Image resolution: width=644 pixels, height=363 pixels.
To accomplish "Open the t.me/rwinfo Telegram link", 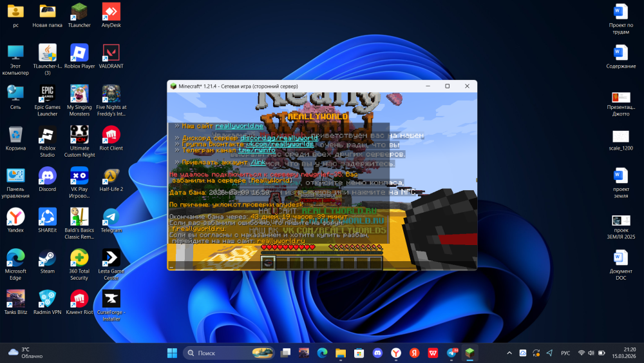I will click(257, 150).
